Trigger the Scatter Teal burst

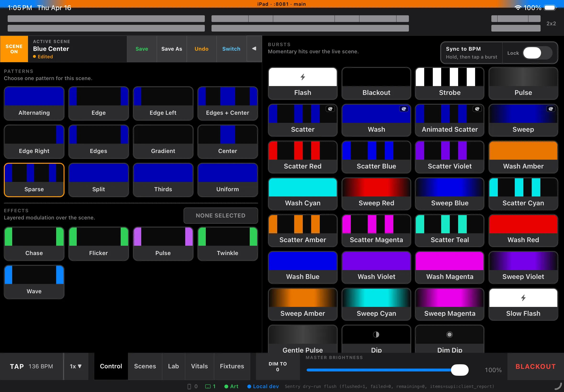tap(449, 231)
